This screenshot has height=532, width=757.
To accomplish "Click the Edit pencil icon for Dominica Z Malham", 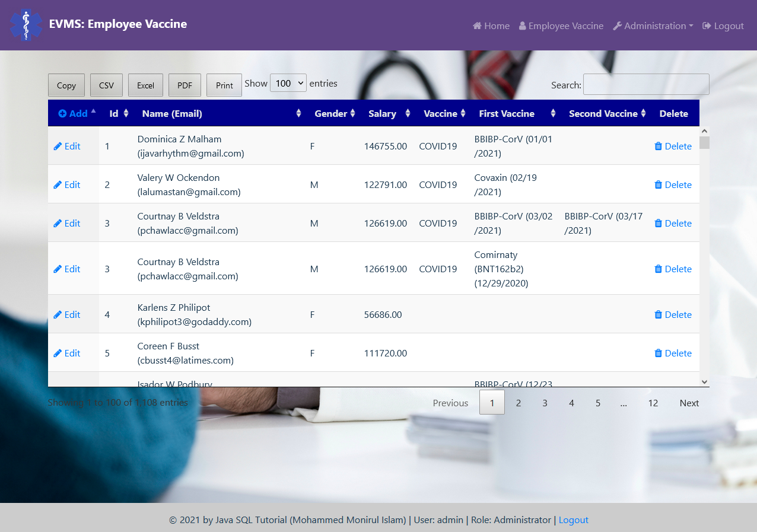I will (58, 146).
